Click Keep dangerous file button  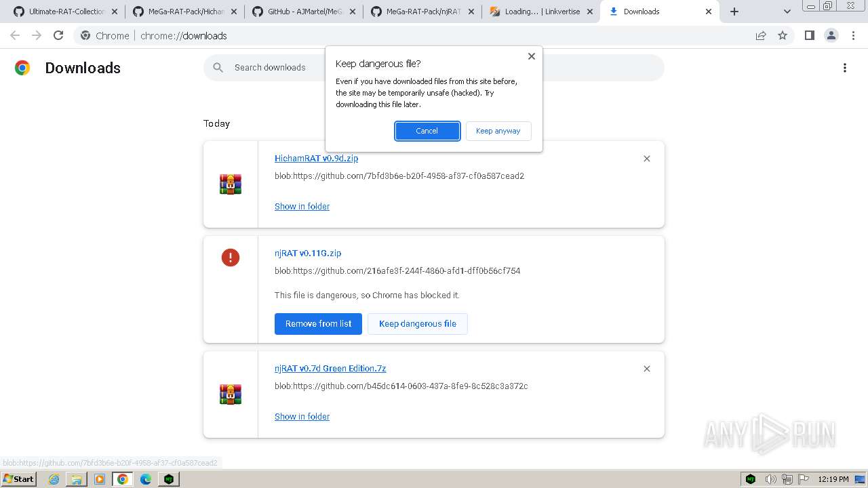418,323
